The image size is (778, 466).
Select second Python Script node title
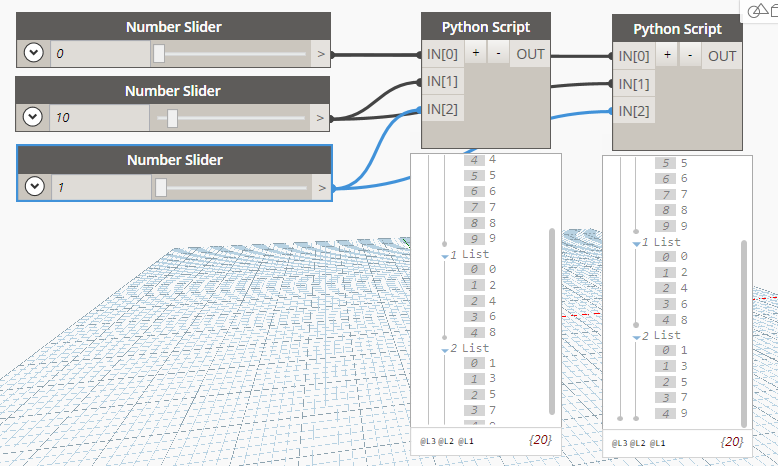(677, 29)
